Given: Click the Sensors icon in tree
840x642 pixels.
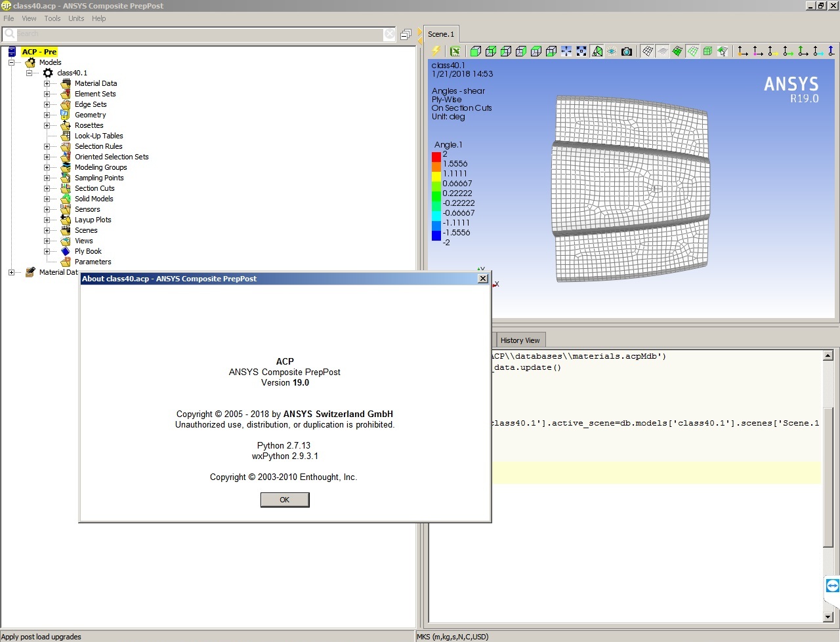Looking at the screenshot, I should (x=66, y=209).
